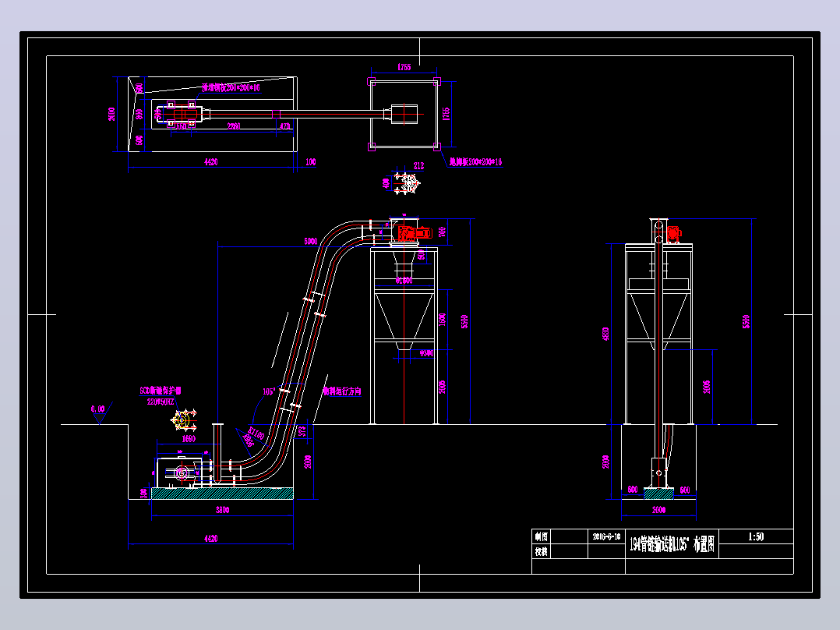The height and width of the screenshot is (630, 840).
Task: Select the 3800 foundation width dimension
Action: (x=222, y=510)
